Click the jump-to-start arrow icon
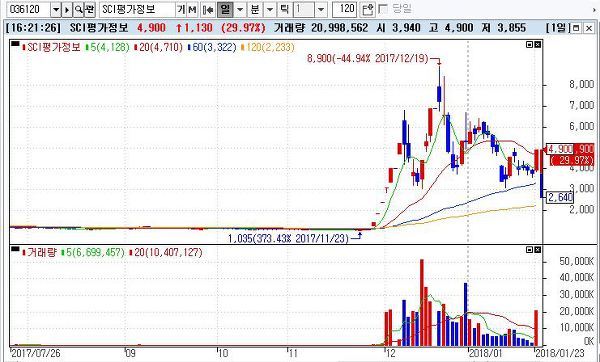Screen dimensions: 600x362 [208, 9]
